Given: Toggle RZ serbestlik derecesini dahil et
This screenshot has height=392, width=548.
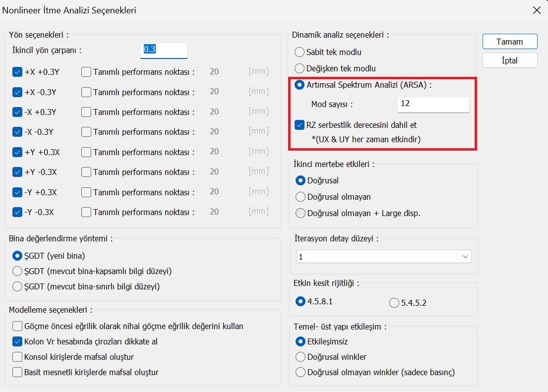Looking at the screenshot, I should [x=300, y=125].
